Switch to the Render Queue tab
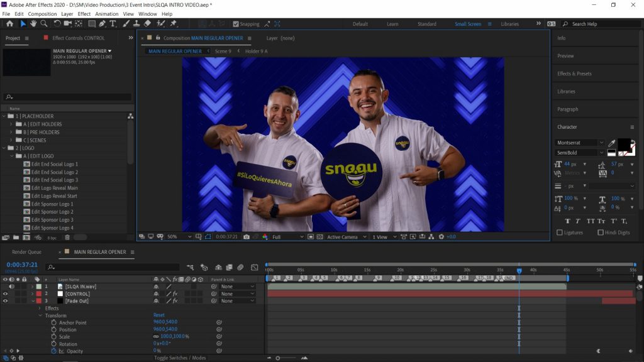This screenshot has height=362, width=644. click(x=26, y=252)
